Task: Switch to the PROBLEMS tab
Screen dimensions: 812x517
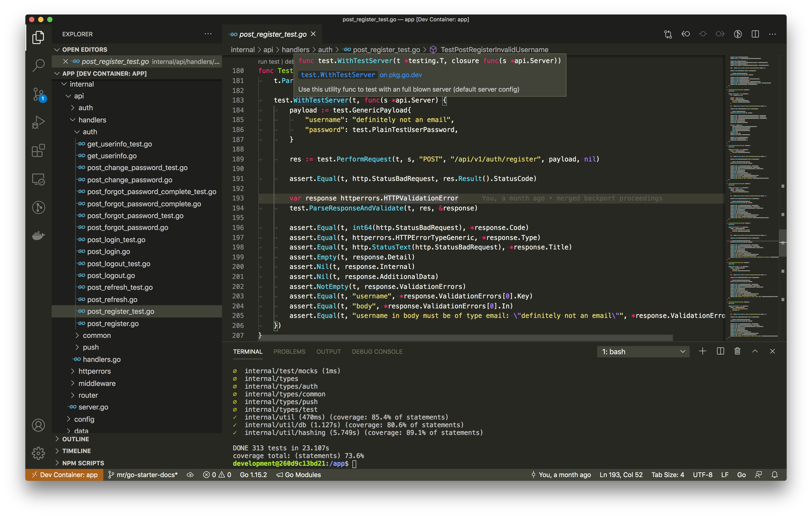Action: (x=289, y=352)
